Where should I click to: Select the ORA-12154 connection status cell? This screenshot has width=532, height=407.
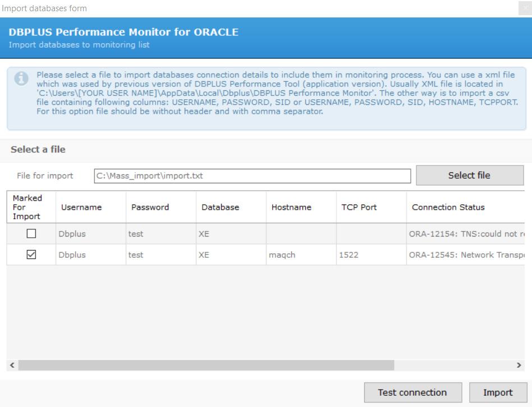click(466, 234)
